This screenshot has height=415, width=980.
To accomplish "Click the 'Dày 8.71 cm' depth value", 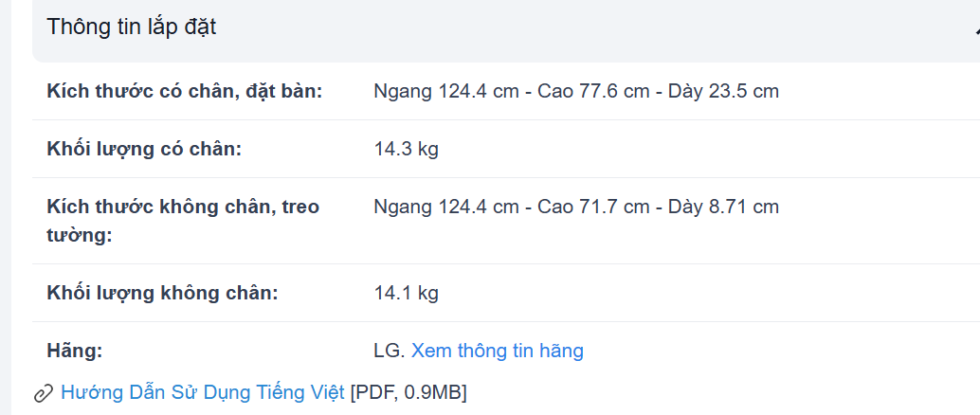I will click(723, 207).
